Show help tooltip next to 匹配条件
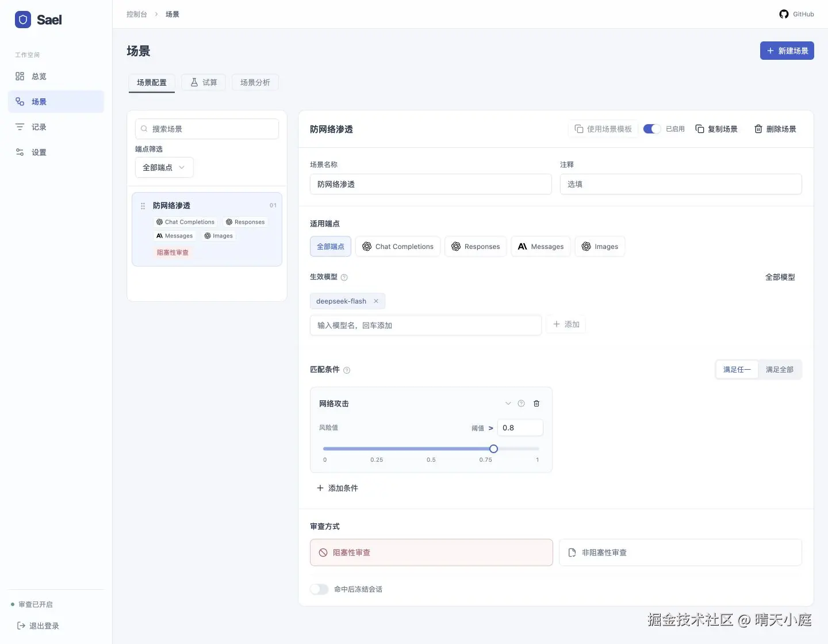Image resolution: width=828 pixels, height=644 pixels. (347, 370)
